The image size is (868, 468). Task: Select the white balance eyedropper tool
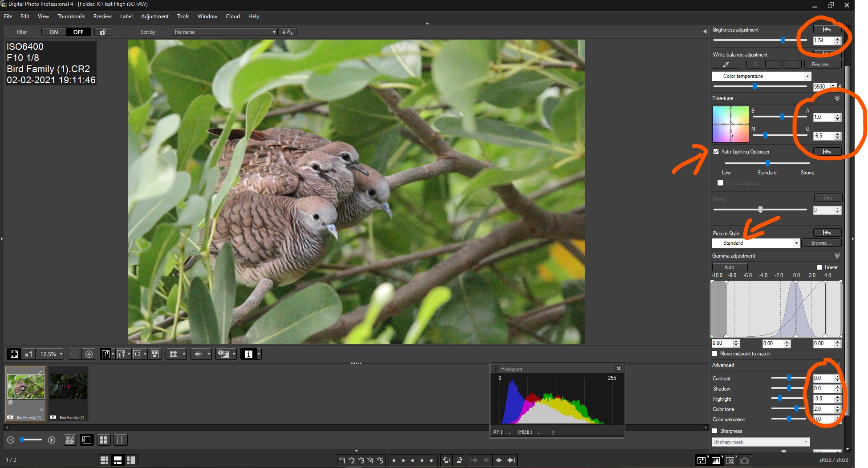pos(726,64)
